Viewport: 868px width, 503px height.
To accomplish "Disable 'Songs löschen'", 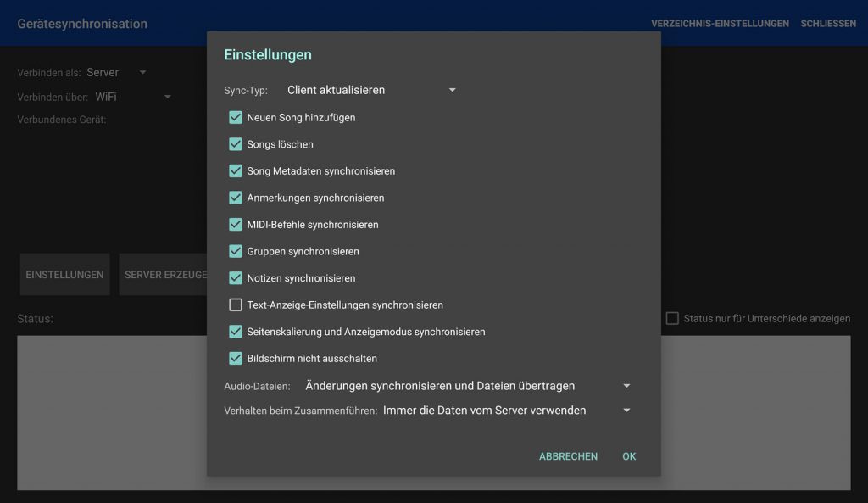I will click(x=235, y=144).
